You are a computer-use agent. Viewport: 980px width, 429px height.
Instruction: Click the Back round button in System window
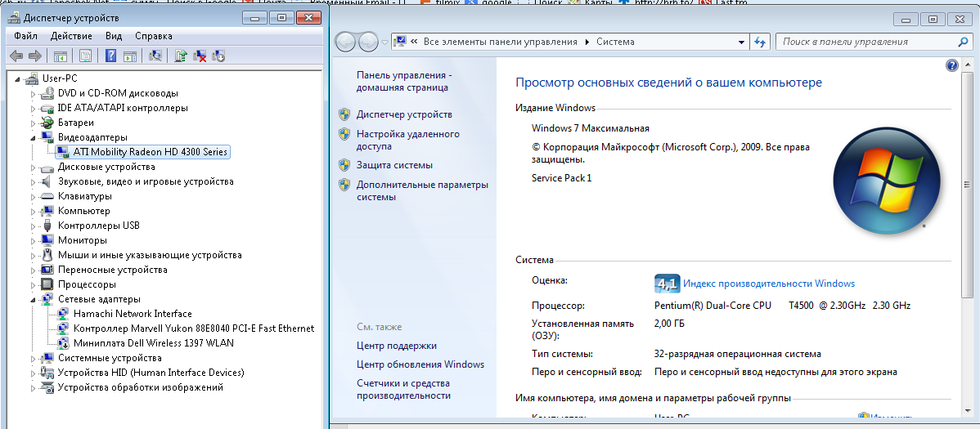pyautogui.click(x=346, y=42)
